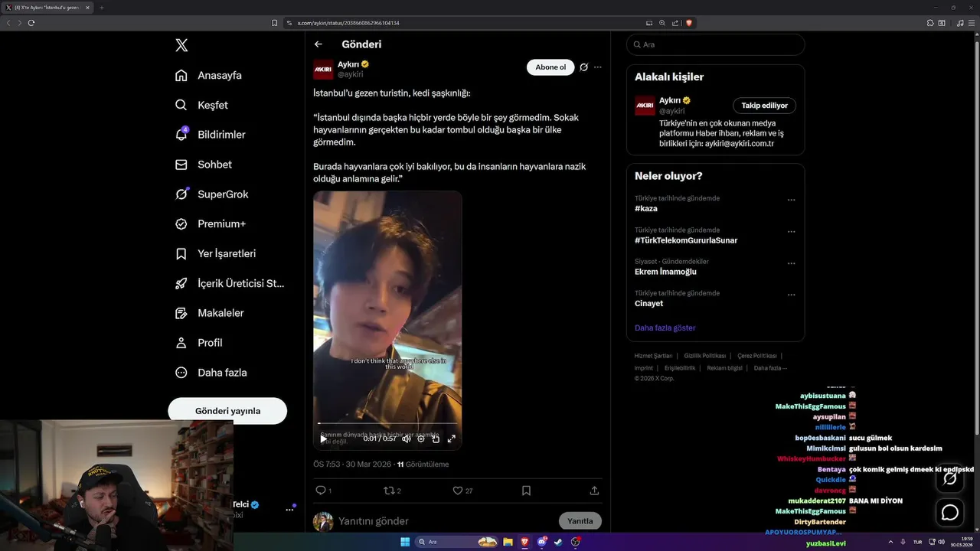Open the #kaza trending topic

(646, 208)
